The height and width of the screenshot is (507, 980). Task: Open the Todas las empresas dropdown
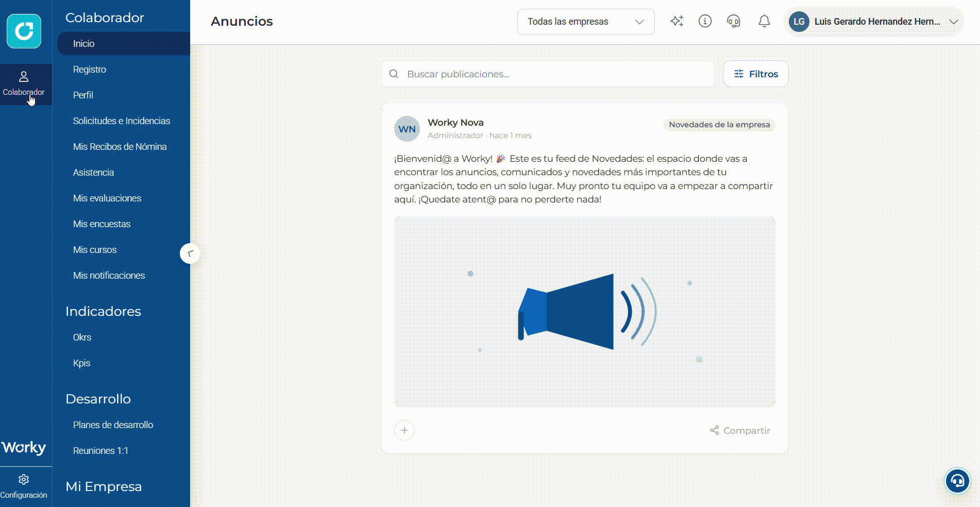[x=586, y=22]
